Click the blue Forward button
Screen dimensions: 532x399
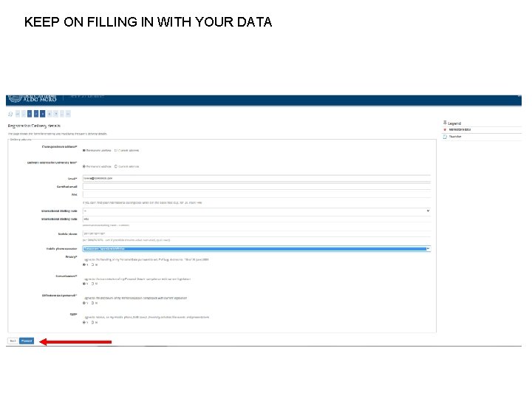[27, 341]
